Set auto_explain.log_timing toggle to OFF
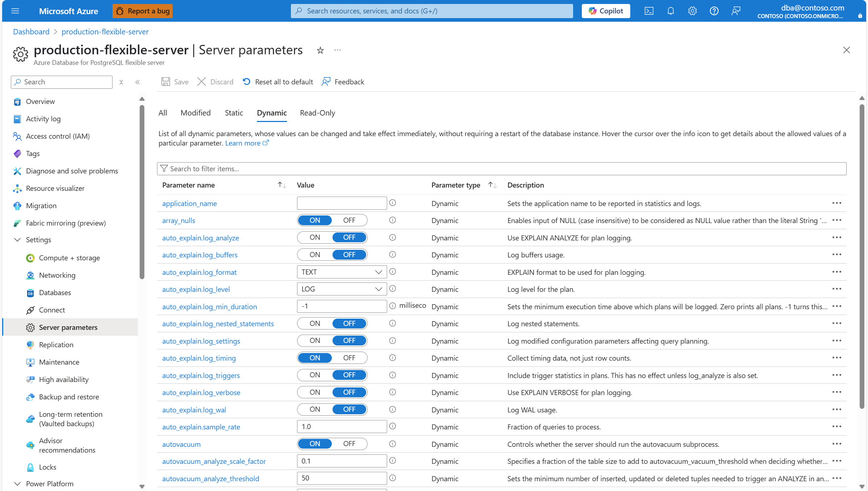Image resolution: width=868 pixels, height=491 pixels. coord(349,358)
